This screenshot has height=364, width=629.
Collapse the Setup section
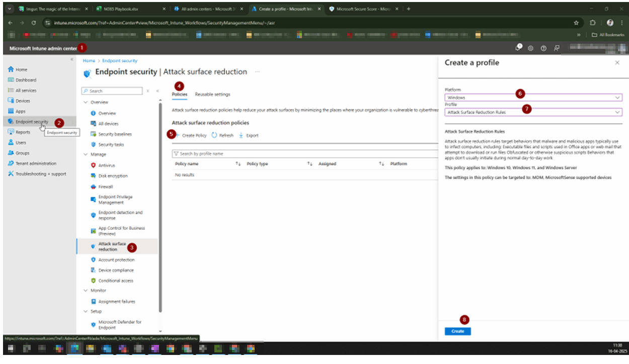click(85, 311)
